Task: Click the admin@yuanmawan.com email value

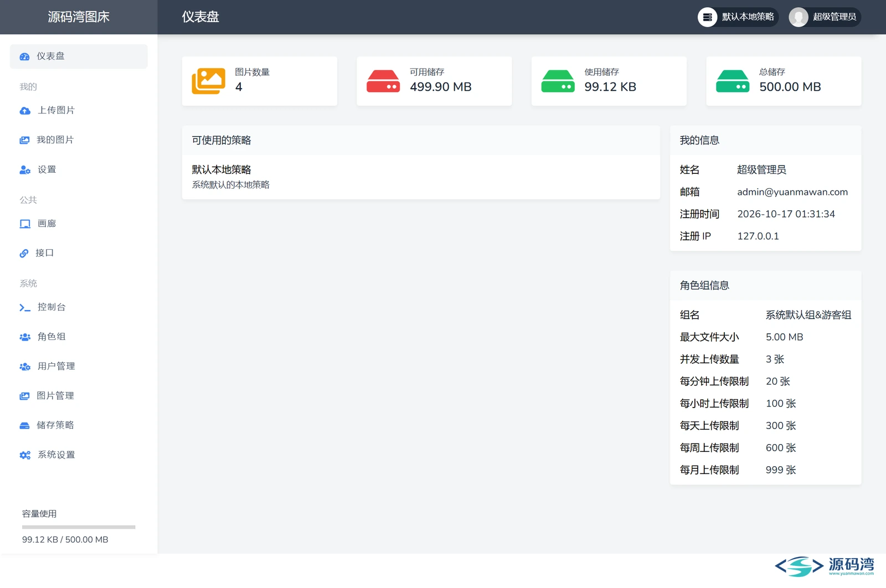Action: coord(792,192)
